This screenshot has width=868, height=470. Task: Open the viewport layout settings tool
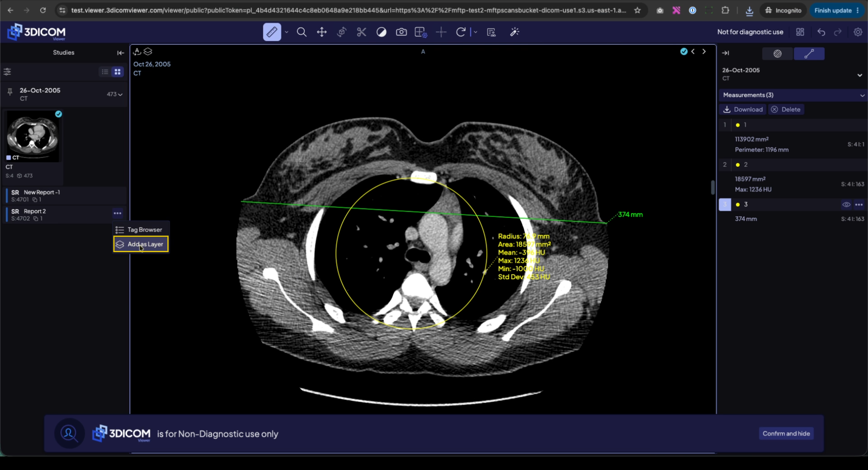pyautogui.click(x=421, y=32)
